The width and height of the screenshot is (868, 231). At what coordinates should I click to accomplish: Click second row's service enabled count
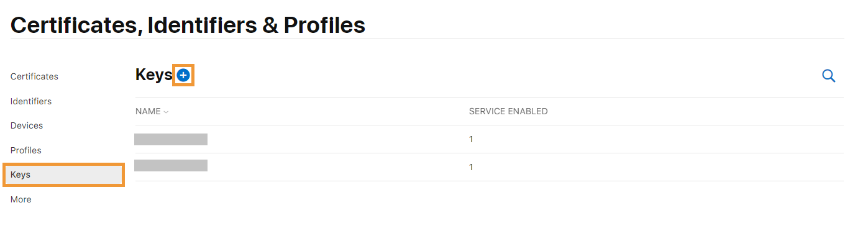coord(471,167)
